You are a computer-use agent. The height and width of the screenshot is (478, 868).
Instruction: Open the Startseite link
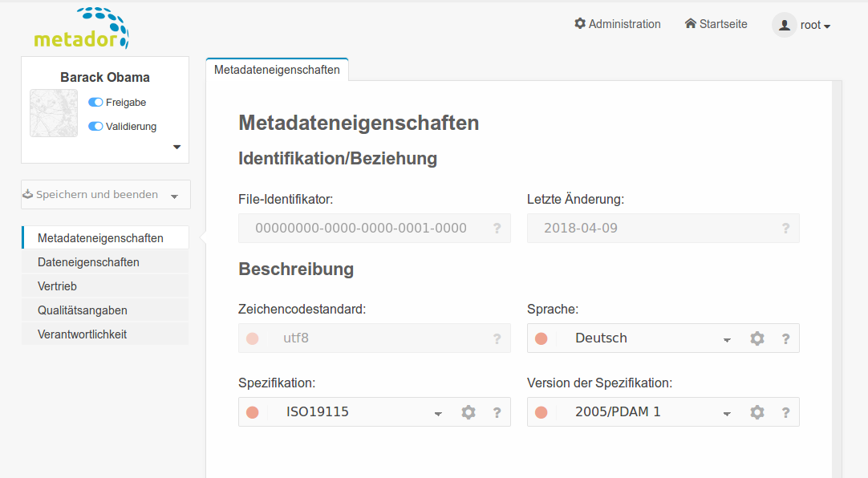(x=716, y=24)
